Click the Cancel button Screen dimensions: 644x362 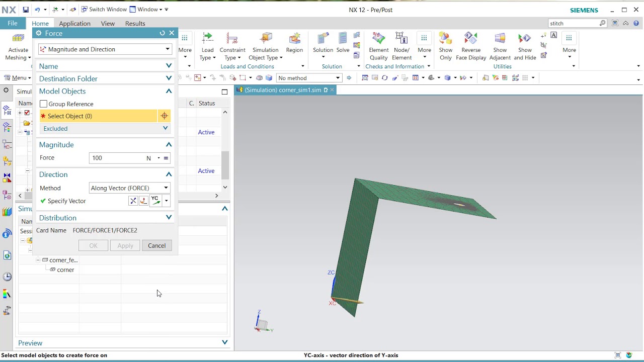click(x=156, y=246)
